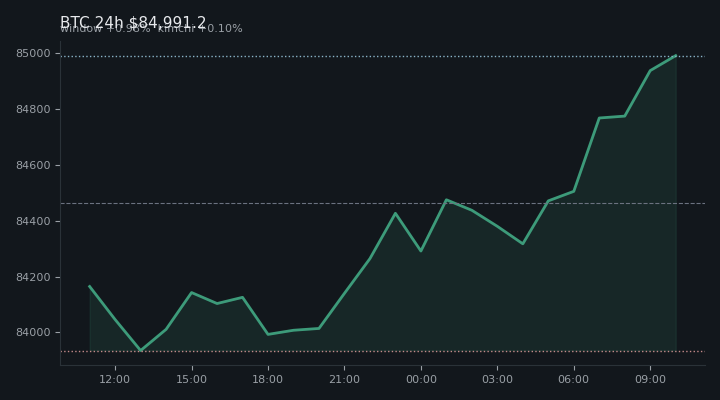Click the 03:00 x-axis label
This screenshot has height=400, width=720.
(497, 379)
